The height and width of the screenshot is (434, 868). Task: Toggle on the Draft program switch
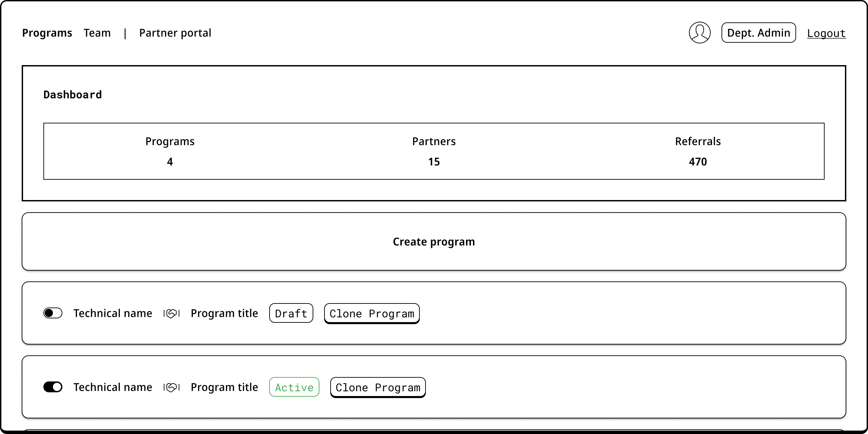click(x=53, y=313)
